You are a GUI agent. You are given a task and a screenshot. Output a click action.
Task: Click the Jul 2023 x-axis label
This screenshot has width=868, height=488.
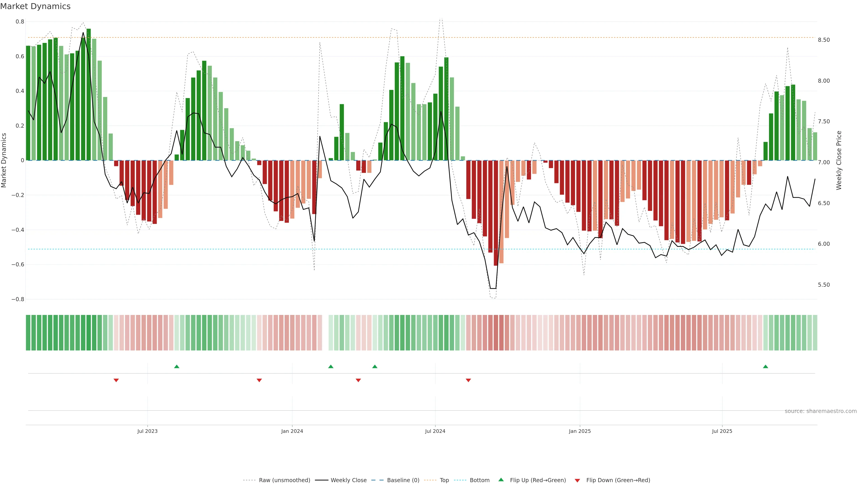[147, 431]
